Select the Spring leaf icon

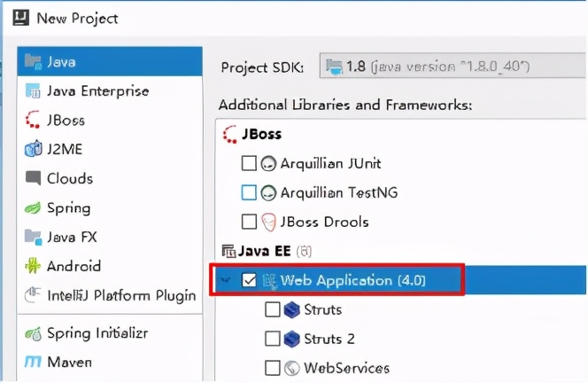coord(34,207)
